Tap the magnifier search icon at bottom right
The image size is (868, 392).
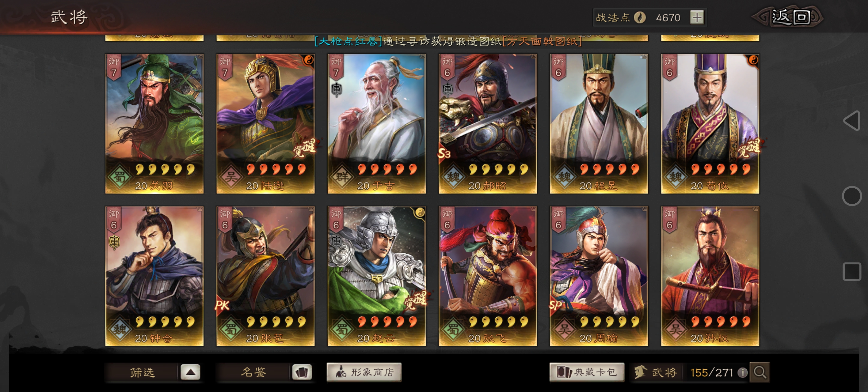coord(760,372)
